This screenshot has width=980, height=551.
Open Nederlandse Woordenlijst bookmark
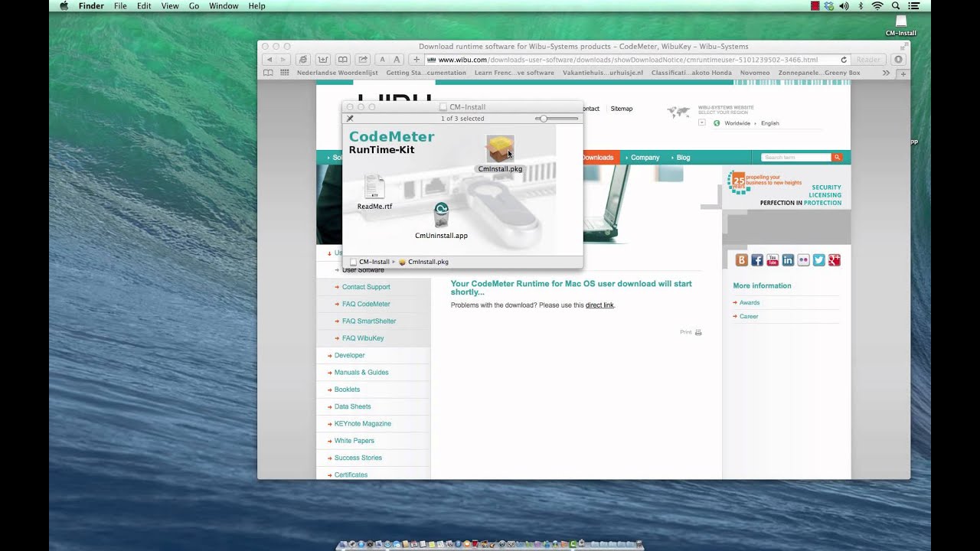[338, 73]
